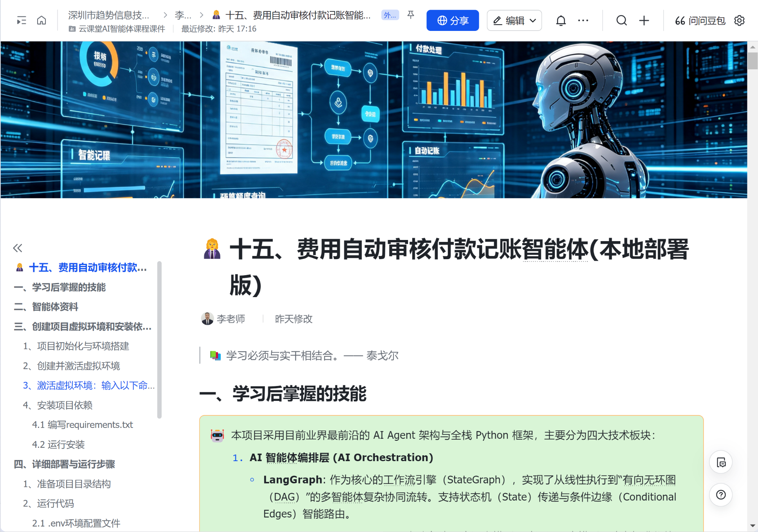Jump to 2、运行代码 outline item
The image size is (758, 532).
(x=48, y=503)
